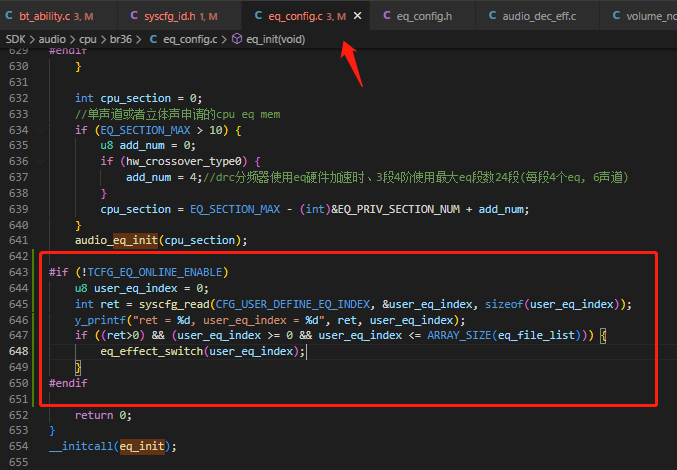The height and width of the screenshot is (470, 677).
Task: Click EQ_PRIV_SECTION_NUM on line 639
Action: (x=399, y=209)
